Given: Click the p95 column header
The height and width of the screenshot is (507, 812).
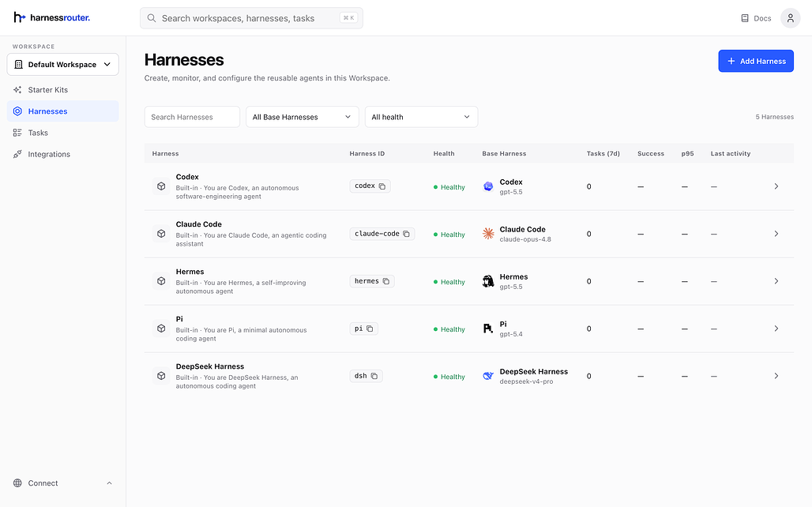Looking at the screenshot, I should tap(687, 154).
